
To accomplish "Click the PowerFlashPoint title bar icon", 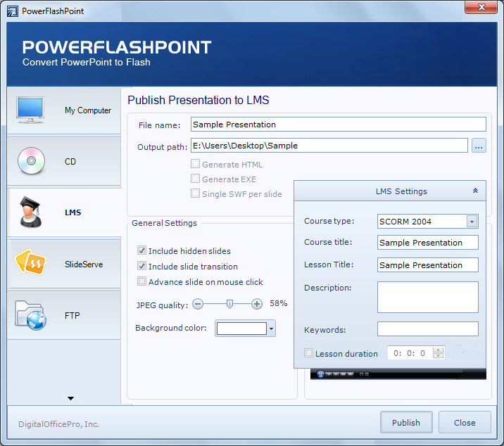I will (13, 11).
